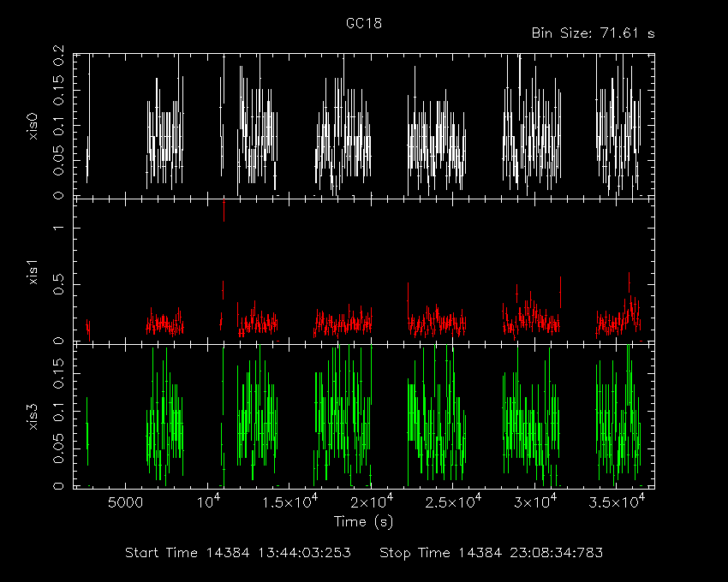Image resolution: width=728 pixels, height=582 pixels.
Task: Click the xis3 axis label
Action: (x=33, y=417)
